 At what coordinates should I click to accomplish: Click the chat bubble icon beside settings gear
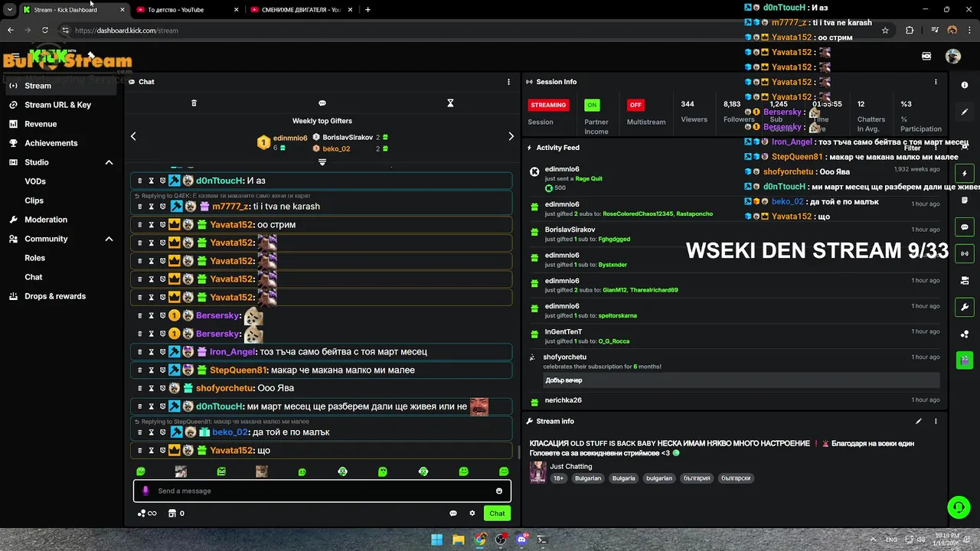(453, 514)
